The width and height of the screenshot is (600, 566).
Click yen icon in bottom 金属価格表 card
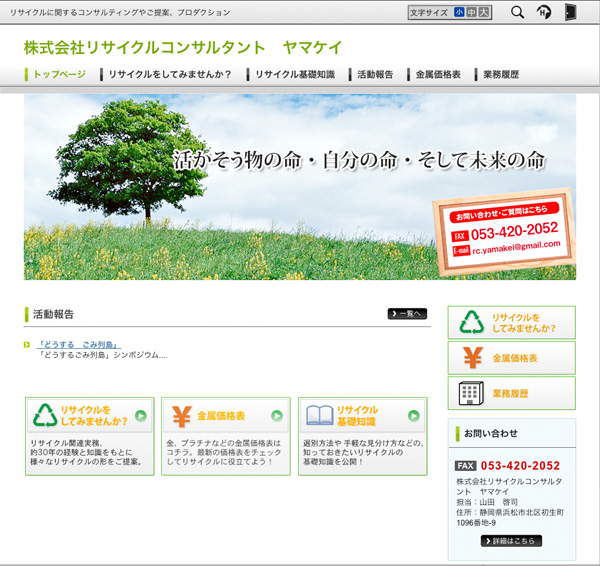pos(181,416)
